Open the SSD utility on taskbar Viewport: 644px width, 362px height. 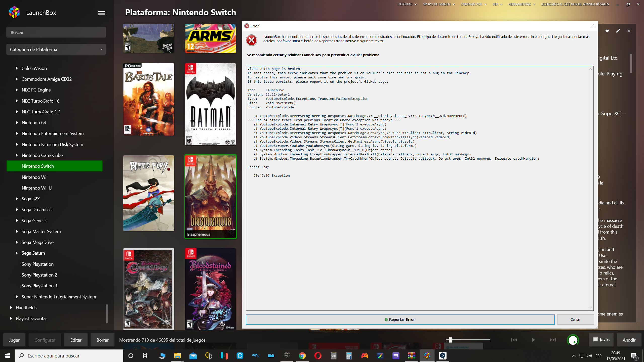coord(333,356)
